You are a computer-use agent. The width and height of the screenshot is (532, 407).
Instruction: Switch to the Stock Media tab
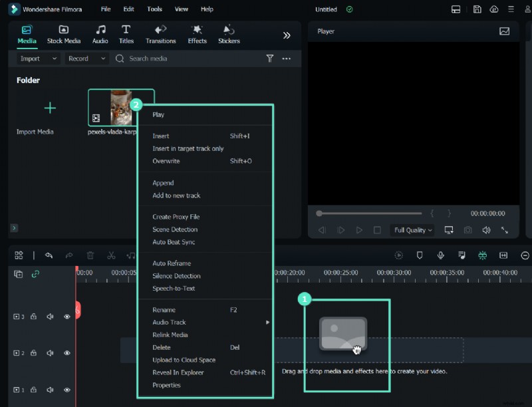pyautogui.click(x=63, y=35)
